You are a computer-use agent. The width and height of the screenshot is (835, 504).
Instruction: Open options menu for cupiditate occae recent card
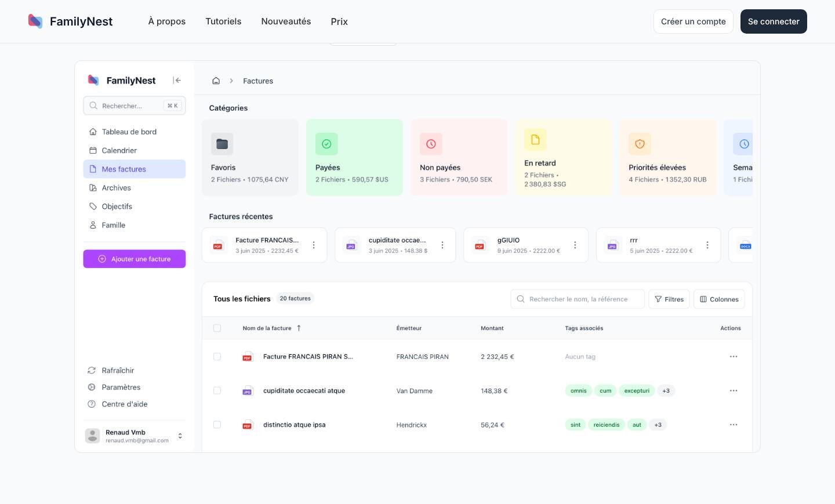pos(442,245)
